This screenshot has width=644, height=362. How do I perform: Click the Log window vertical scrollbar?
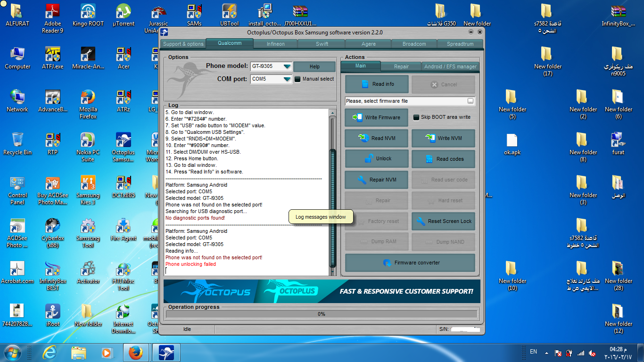tap(333, 192)
